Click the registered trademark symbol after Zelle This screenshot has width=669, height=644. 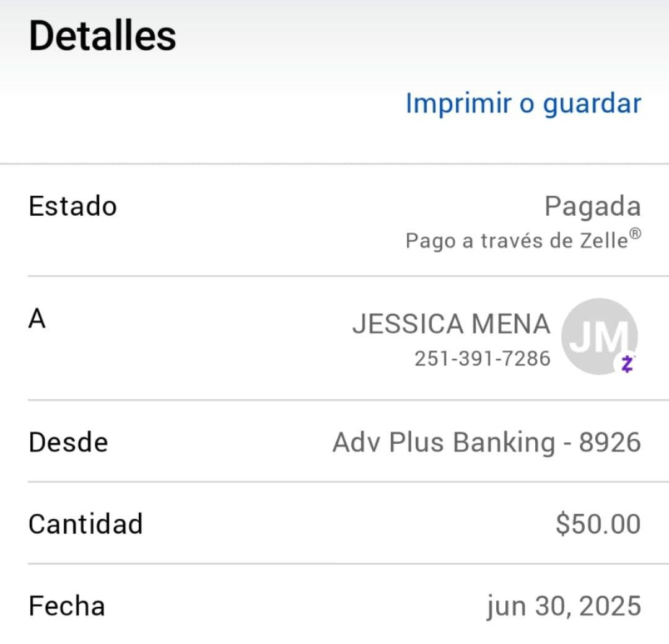click(635, 234)
